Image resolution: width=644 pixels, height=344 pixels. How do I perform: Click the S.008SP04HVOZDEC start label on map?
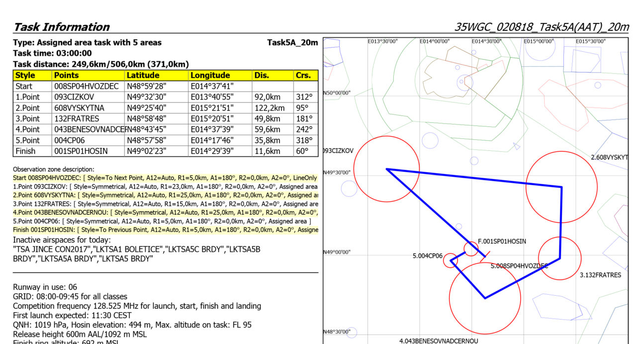pyautogui.click(x=519, y=266)
